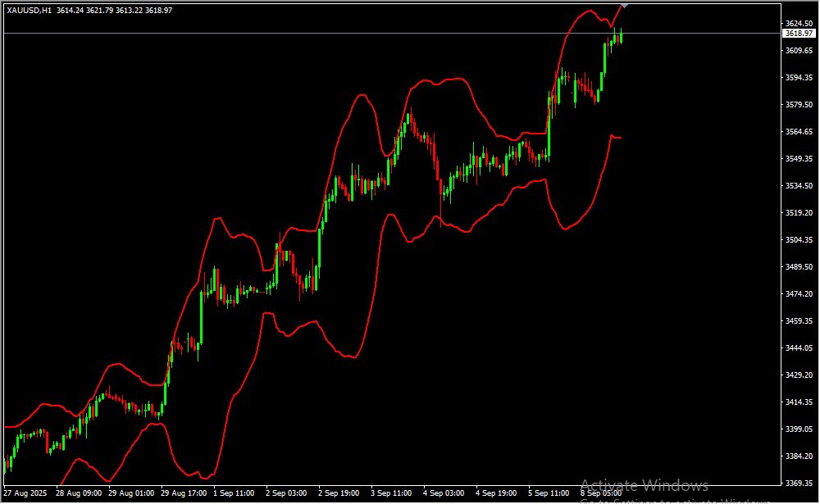Click the 3369.35 price at scale bottom
The height and width of the screenshot is (504, 820).
(798, 483)
